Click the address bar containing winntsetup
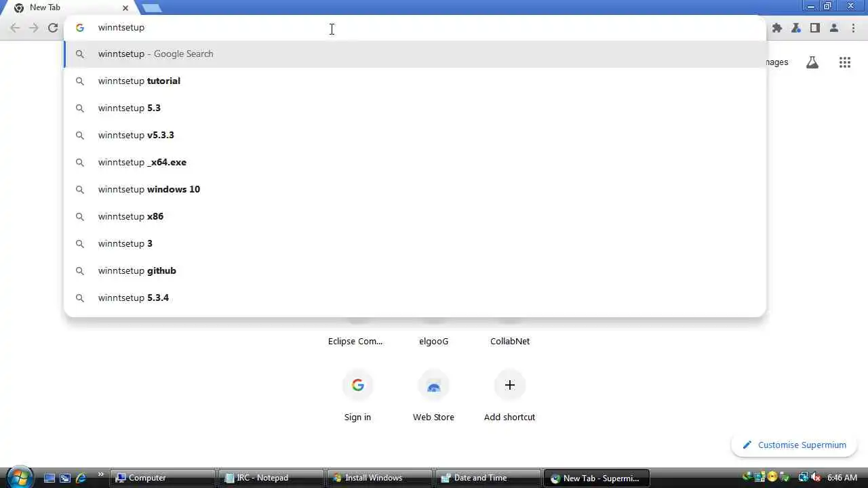868x488 pixels. [415, 28]
